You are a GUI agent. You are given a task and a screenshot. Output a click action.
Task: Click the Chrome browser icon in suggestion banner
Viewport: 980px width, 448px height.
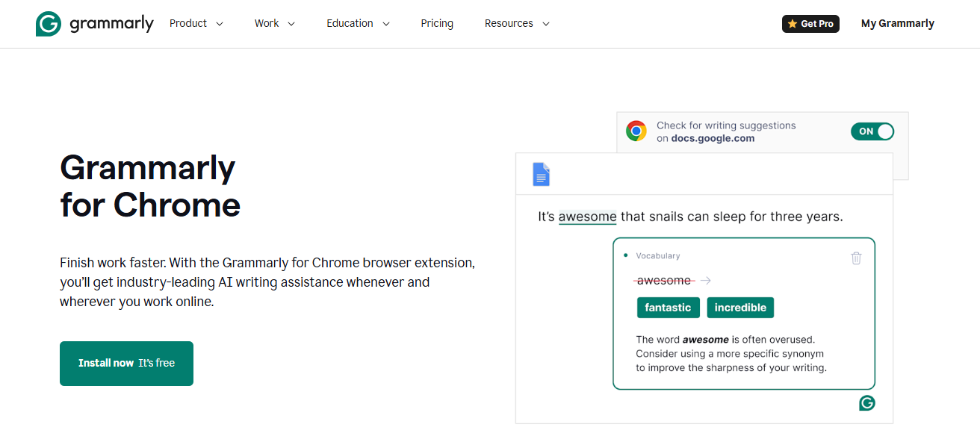(636, 131)
